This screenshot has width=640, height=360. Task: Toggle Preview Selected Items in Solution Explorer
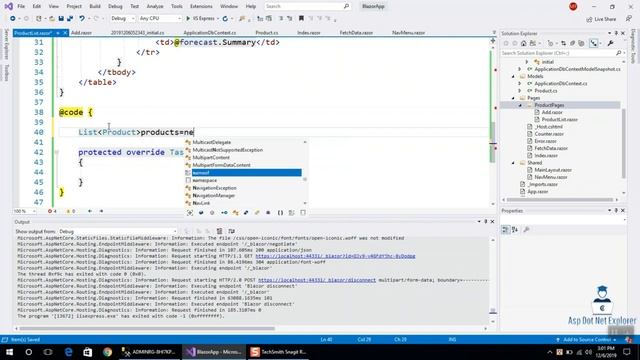594,43
